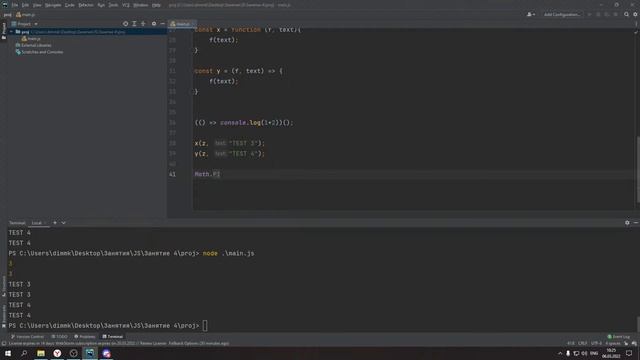
Task: Select main.js in the project tree
Action: (x=31, y=39)
